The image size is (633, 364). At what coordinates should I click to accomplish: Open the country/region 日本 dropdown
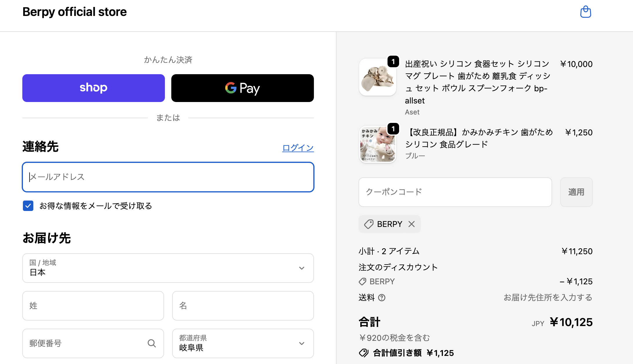tap(168, 268)
